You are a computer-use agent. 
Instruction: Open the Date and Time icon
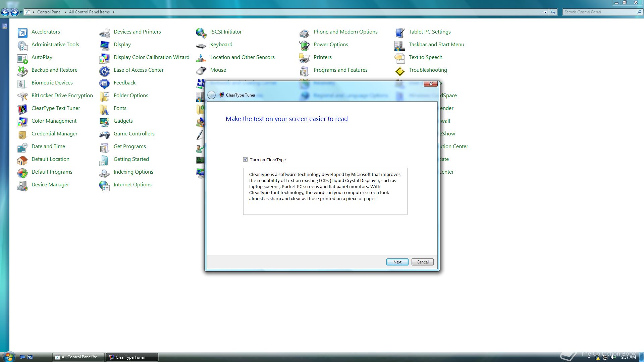22,147
